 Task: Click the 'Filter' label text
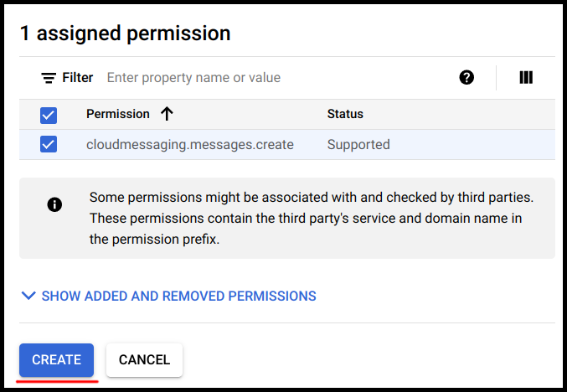[78, 78]
